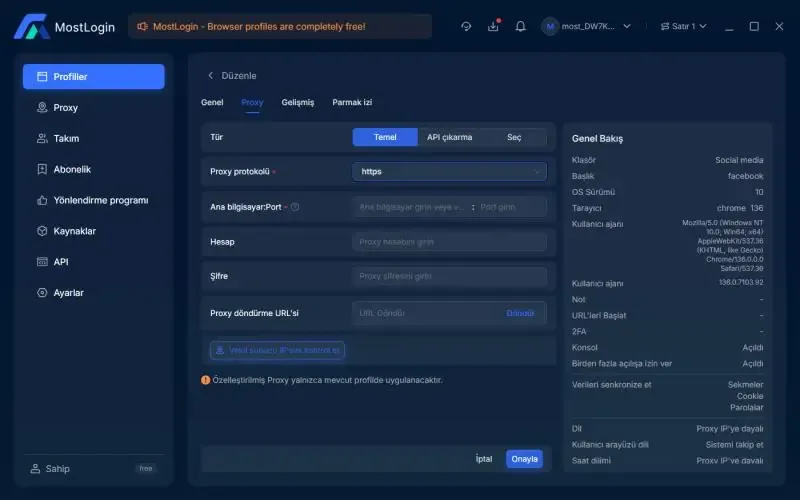Click the Port input field
Screen dimensions: 800x500
tap(512, 207)
